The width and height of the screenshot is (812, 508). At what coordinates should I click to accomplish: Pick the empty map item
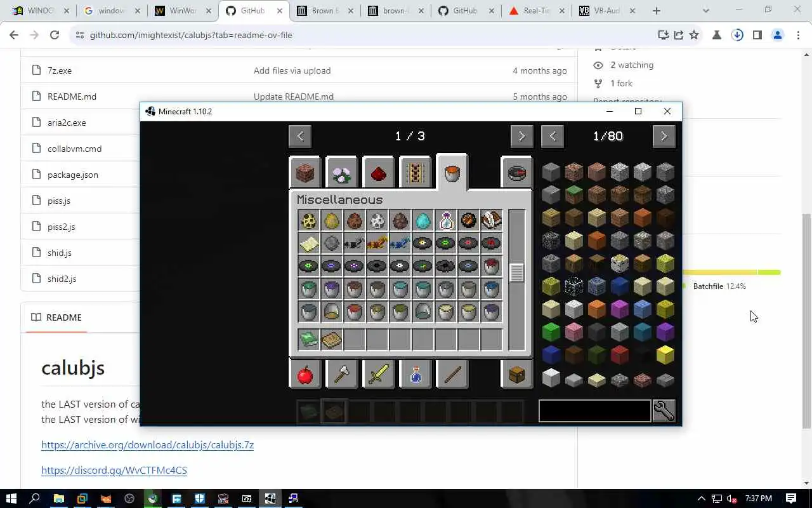click(309, 243)
